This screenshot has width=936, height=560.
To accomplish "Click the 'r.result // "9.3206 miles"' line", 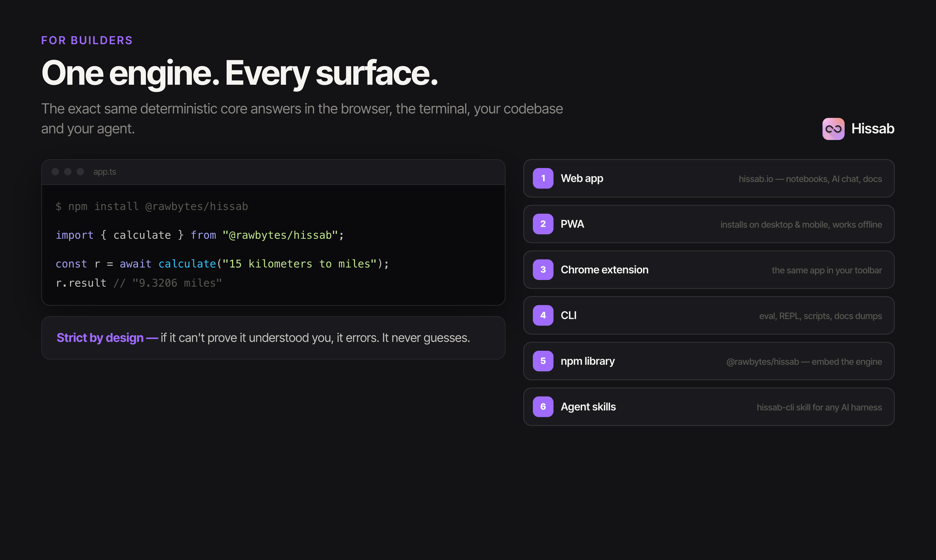I will click(139, 283).
